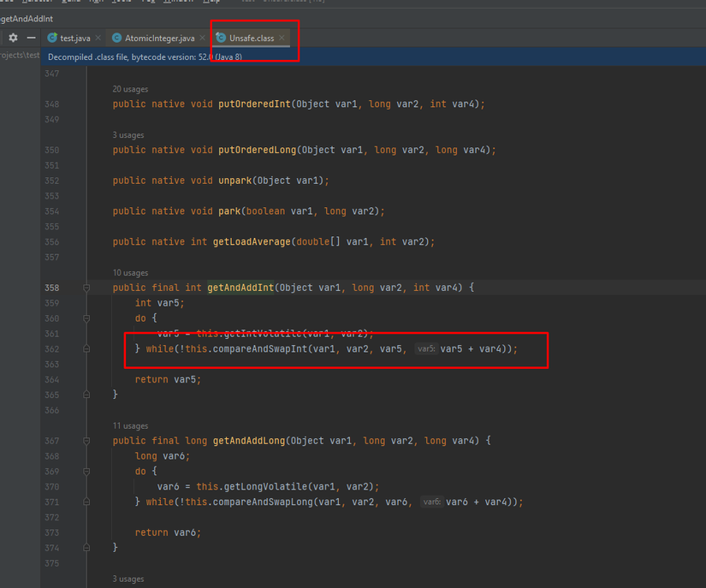706x588 pixels.
Task: Collapse the do block at line 369
Action: [x=86, y=472]
